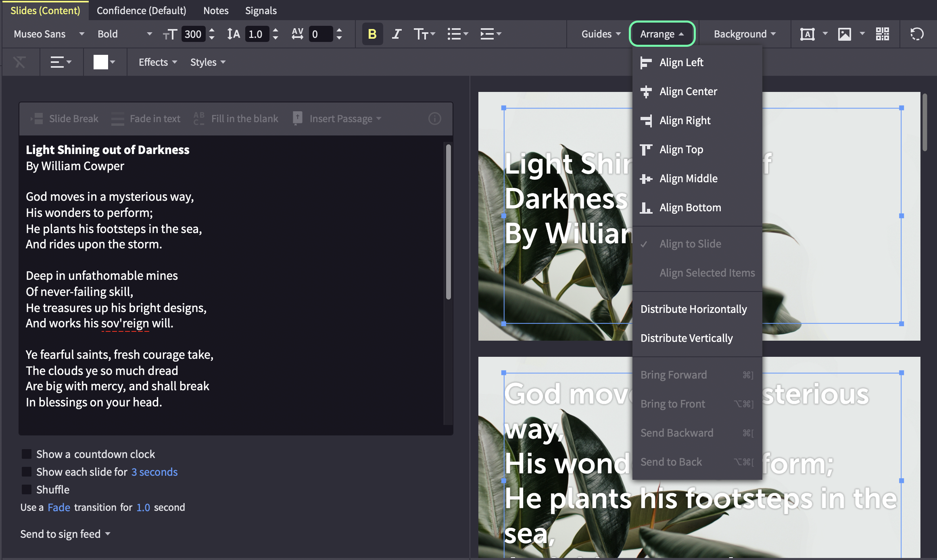Toggle Italic formatting button
The image size is (937, 560).
click(397, 34)
